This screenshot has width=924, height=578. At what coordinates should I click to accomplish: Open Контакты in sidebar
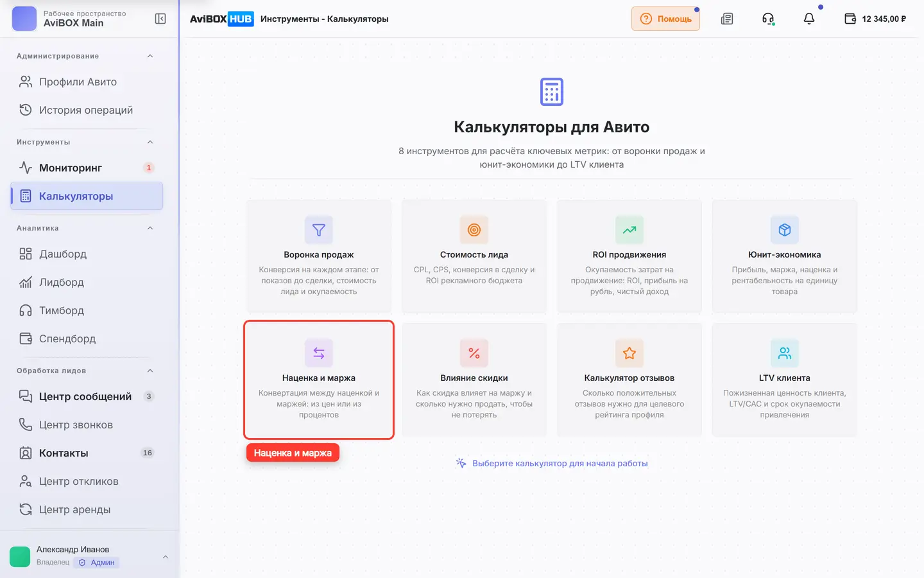(87, 453)
